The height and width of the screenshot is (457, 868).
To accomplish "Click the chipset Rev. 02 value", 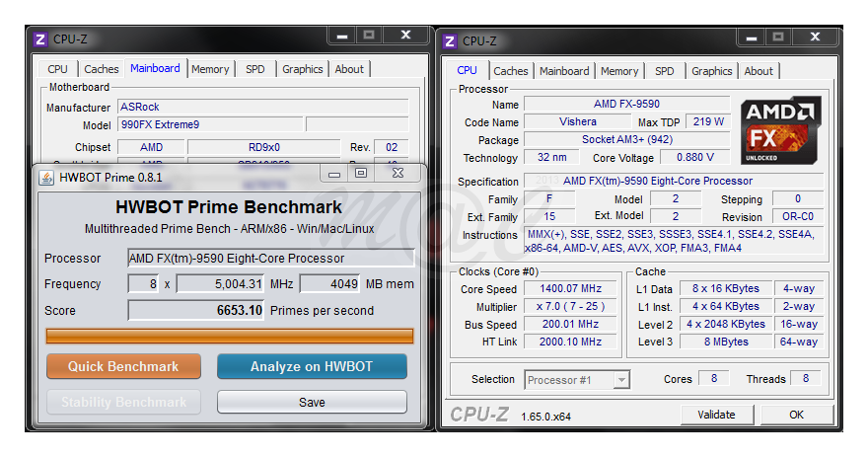I will pos(392,147).
